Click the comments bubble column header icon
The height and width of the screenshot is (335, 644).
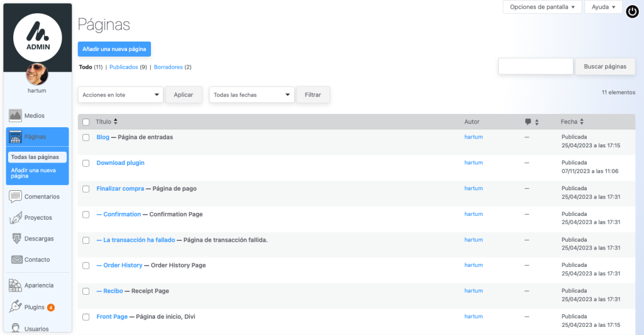point(528,122)
